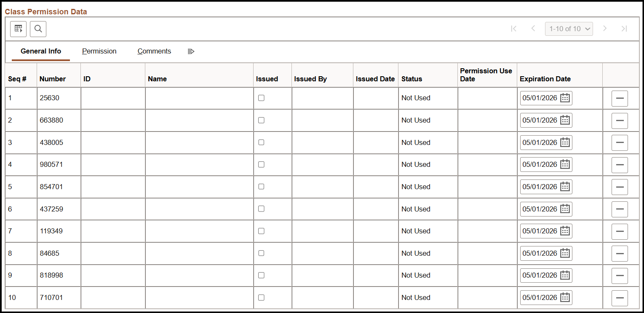Viewport: 644px width, 313px height.
Task: Enable the Issued checkbox for sequence 3
Action: (x=261, y=142)
